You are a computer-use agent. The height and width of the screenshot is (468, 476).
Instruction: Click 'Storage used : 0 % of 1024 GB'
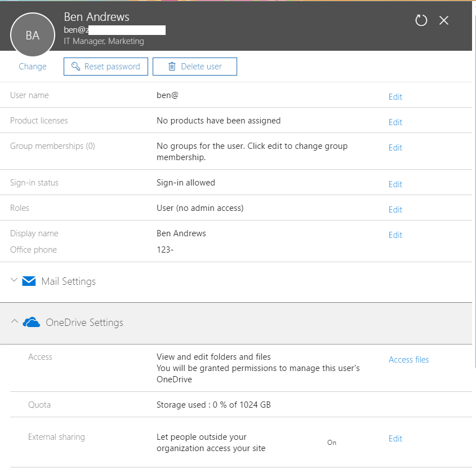click(213, 405)
